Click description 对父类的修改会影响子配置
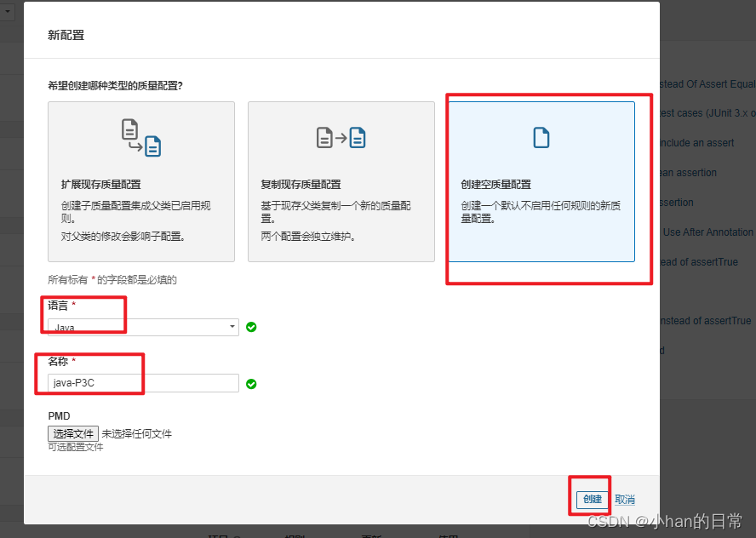This screenshot has height=538, width=756. click(123, 237)
